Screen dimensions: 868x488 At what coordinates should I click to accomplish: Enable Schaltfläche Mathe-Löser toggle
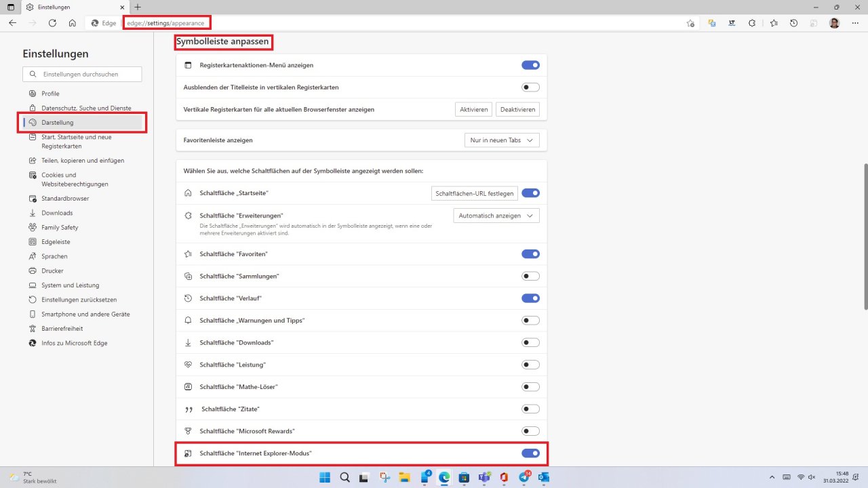[530, 386]
